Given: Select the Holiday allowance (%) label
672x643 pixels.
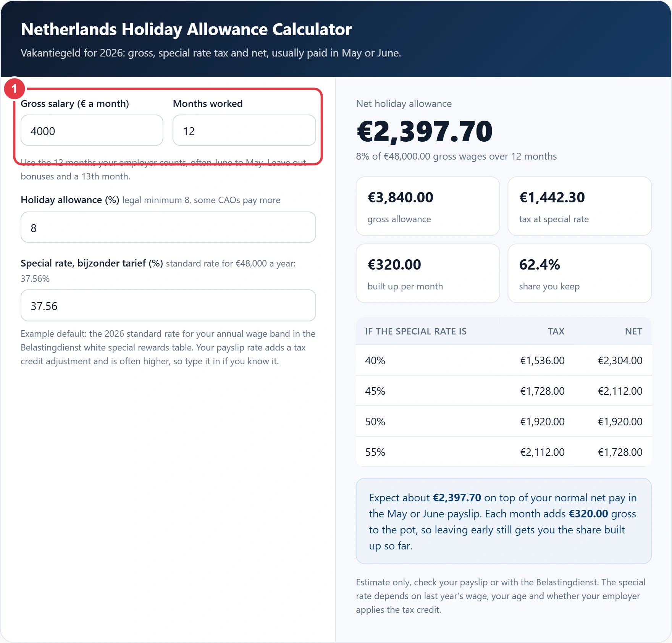Looking at the screenshot, I should point(70,200).
